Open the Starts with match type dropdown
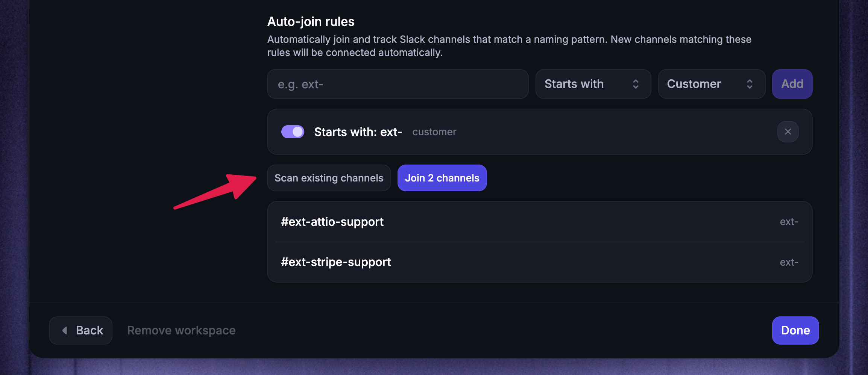868x375 pixels. click(x=593, y=84)
